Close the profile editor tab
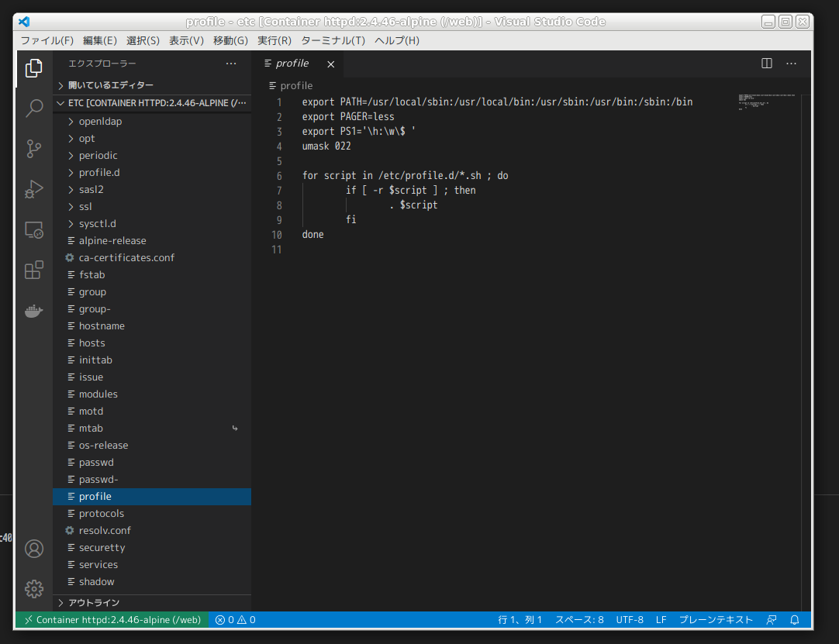This screenshot has width=839, height=644. (330, 64)
